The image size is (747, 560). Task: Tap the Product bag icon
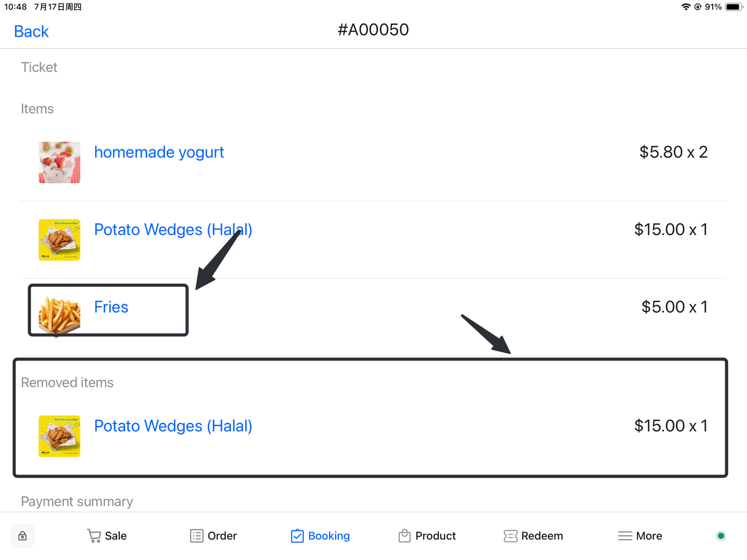[x=404, y=535]
